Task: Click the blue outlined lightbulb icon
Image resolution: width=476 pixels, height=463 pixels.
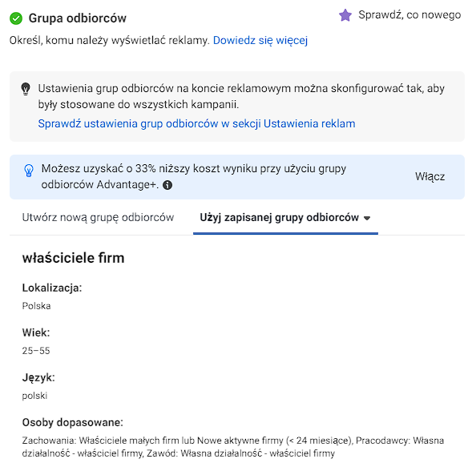Action: 29,171
